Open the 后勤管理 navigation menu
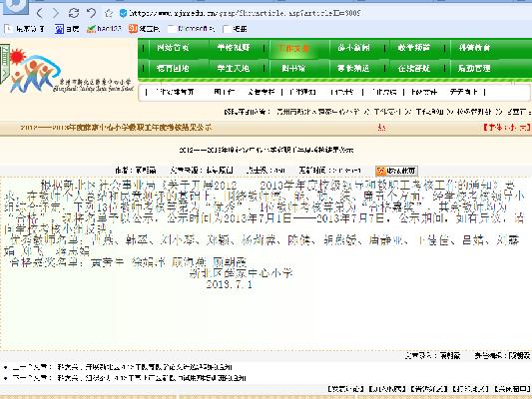The image size is (532, 399). pyautogui.click(x=474, y=69)
